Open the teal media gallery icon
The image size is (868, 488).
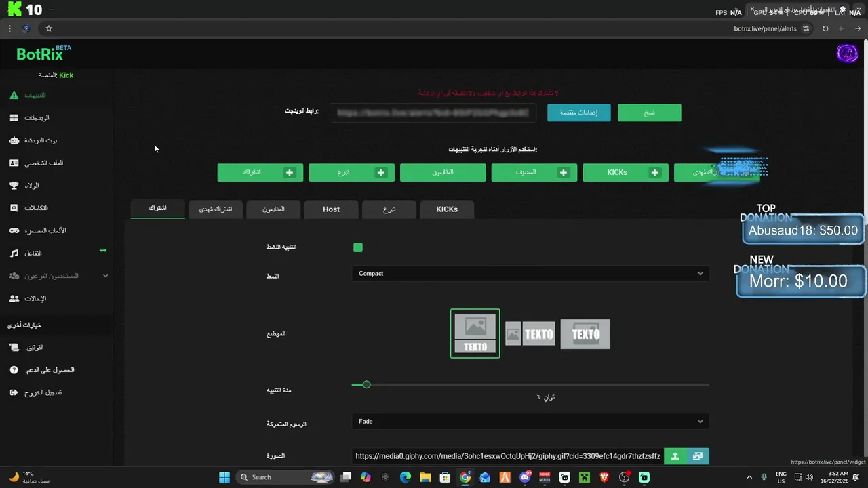(698, 456)
